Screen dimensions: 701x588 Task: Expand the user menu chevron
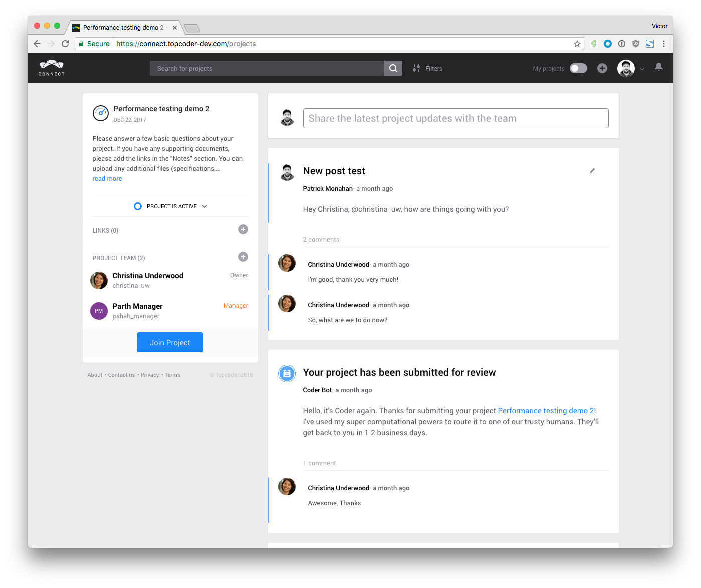(642, 69)
